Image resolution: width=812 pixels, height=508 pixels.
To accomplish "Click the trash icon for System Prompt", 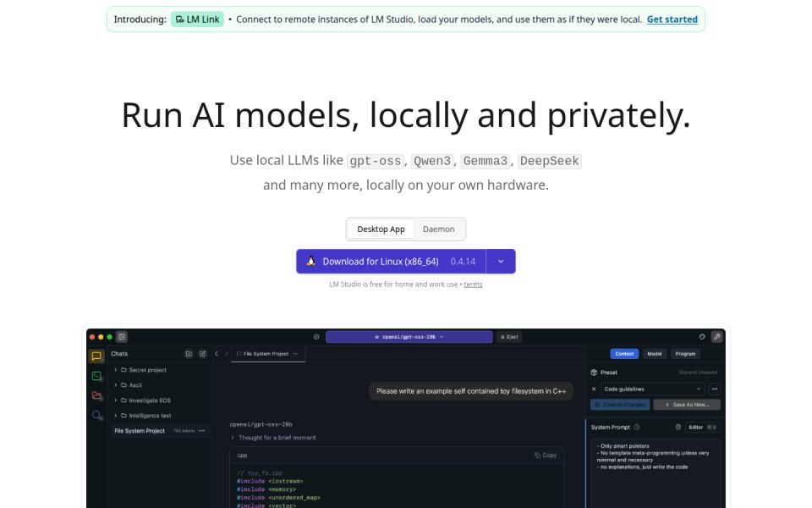I will pyautogui.click(x=678, y=428).
